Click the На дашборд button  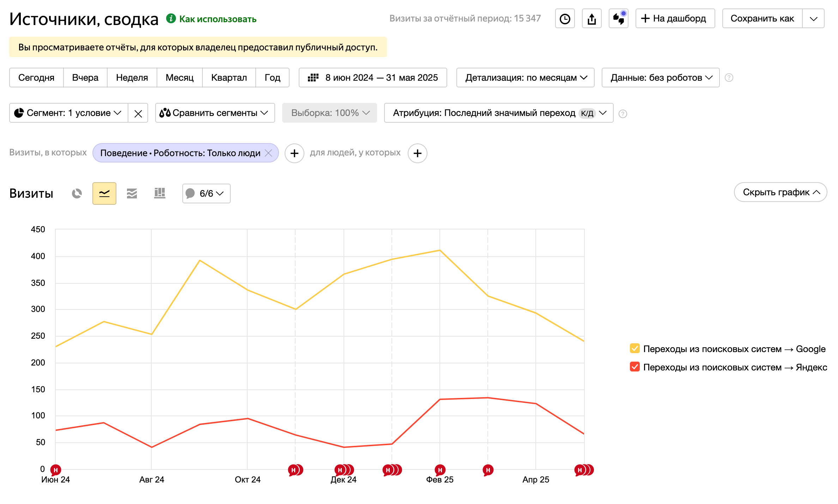tap(675, 19)
